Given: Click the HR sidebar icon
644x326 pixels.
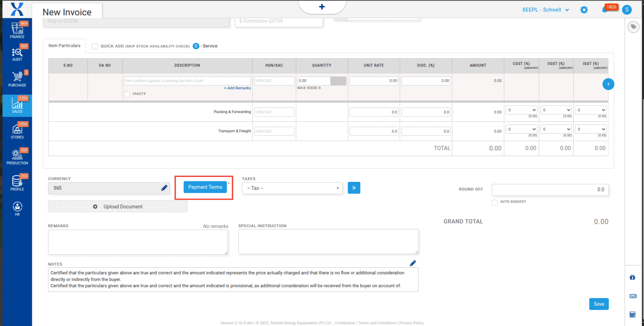Looking at the screenshot, I should coord(17,208).
